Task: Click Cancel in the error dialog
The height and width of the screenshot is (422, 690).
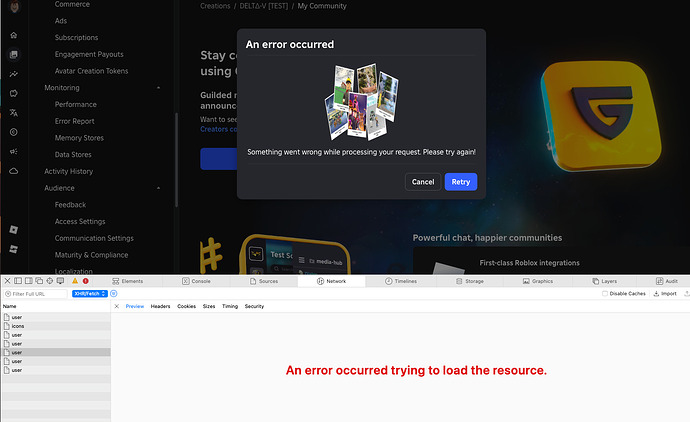Action: (423, 182)
